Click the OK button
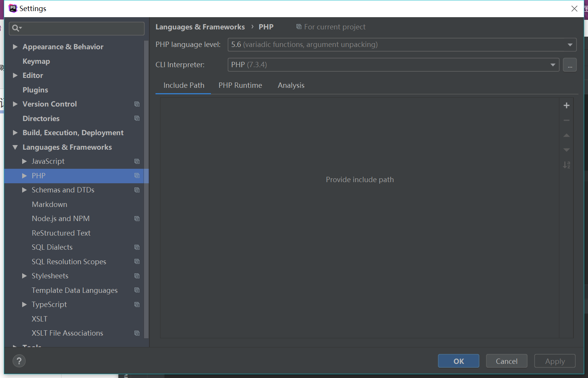 point(458,361)
